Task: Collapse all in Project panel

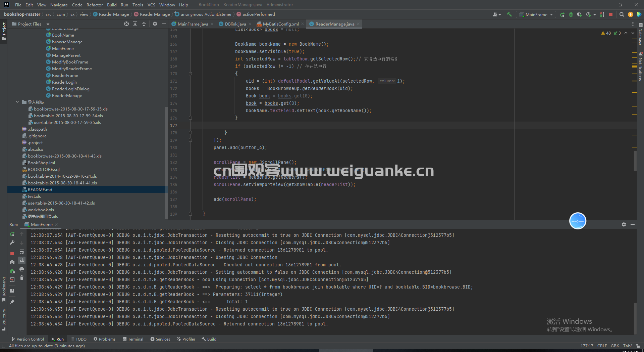Action: [x=144, y=24]
